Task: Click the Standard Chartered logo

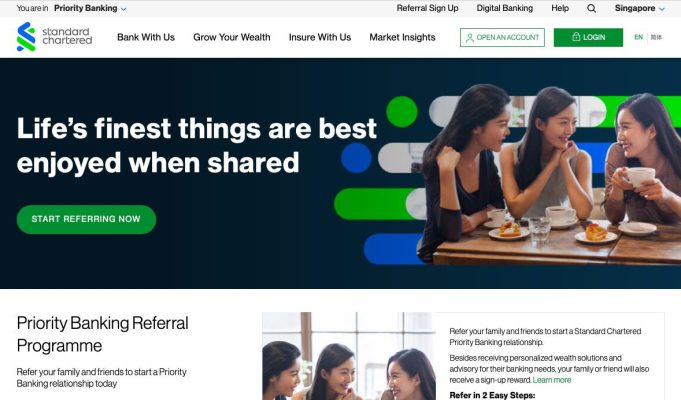Action: [54, 36]
